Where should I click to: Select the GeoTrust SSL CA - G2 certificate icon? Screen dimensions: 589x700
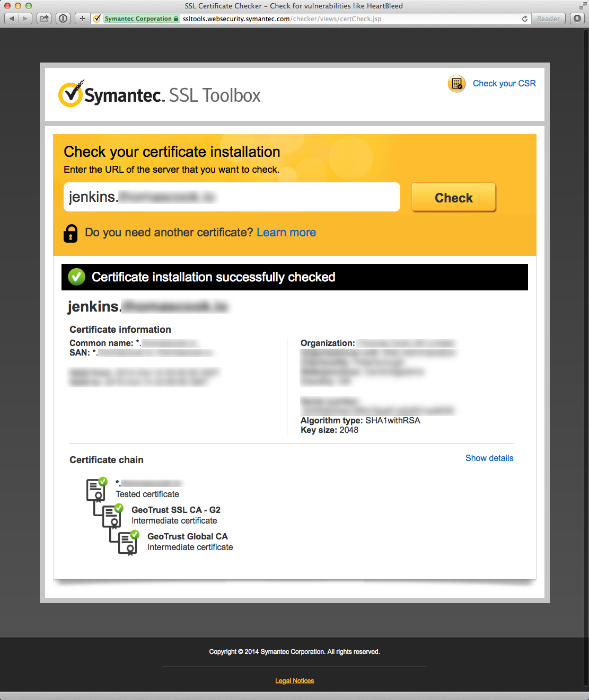pos(113,516)
